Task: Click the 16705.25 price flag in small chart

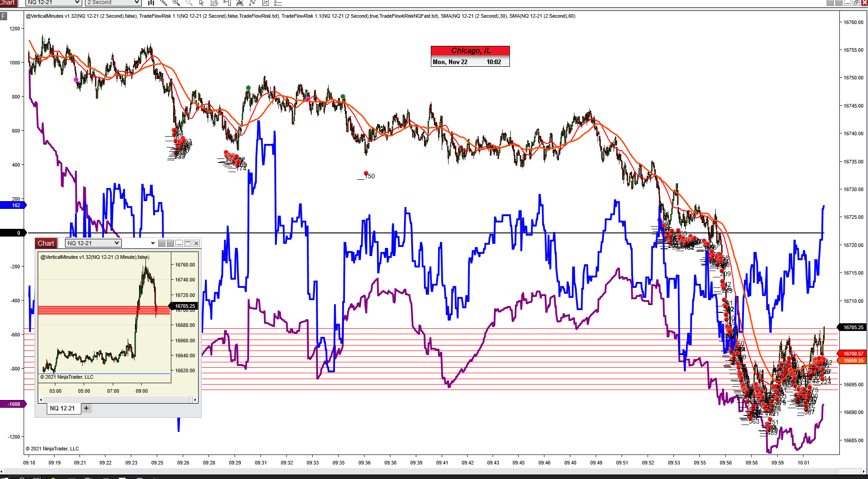Action: click(184, 306)
